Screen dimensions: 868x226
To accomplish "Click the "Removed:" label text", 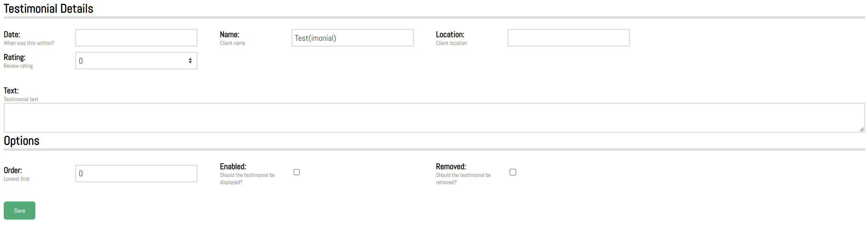I will coord(451,166).
